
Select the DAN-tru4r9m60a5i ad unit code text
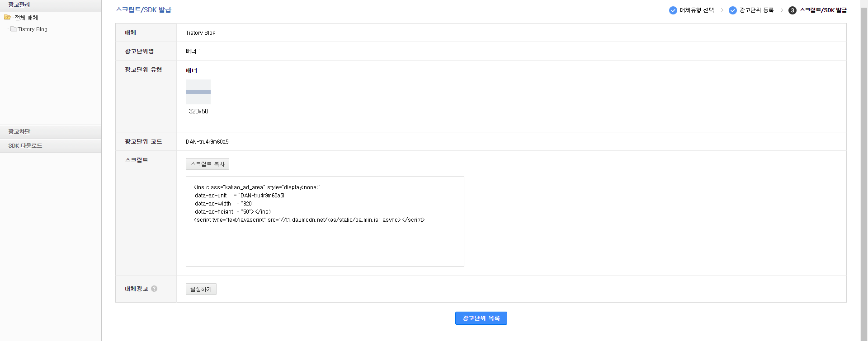208,142
